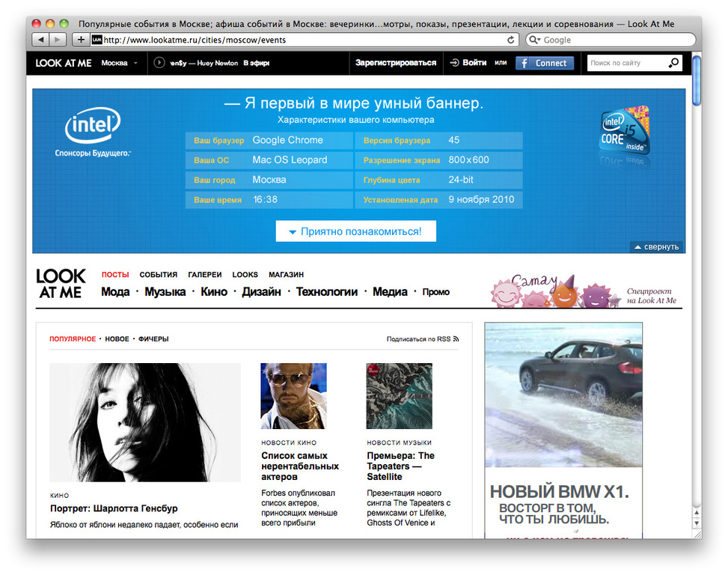Go to the Промо category
728x575 pixels.
436,292
